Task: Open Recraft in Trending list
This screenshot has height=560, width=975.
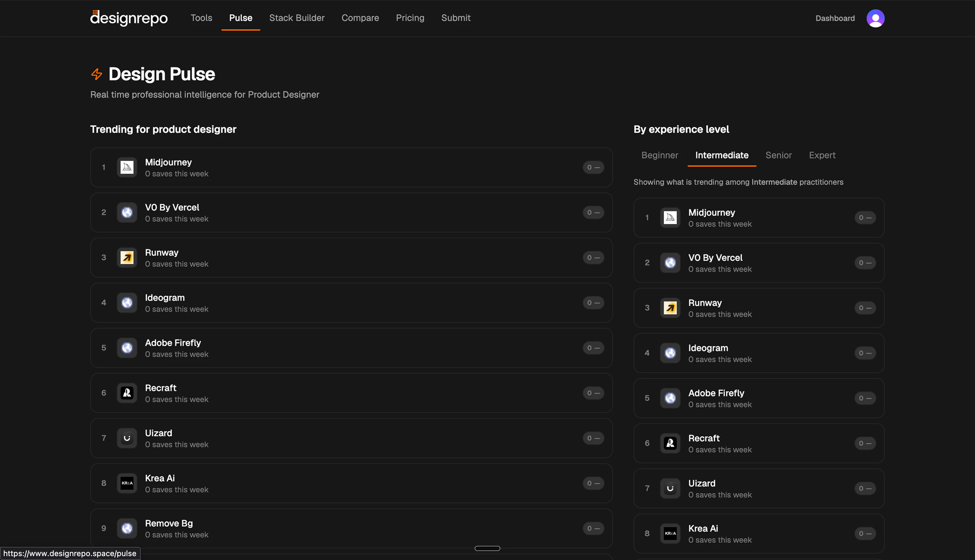Action: tap(351, 393)
